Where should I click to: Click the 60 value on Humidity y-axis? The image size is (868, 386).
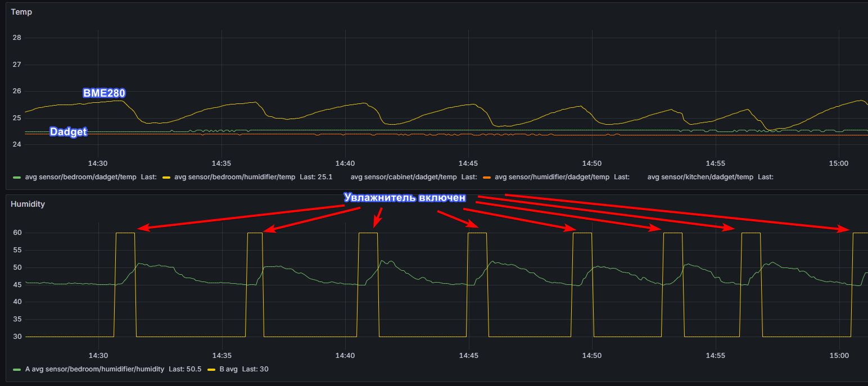pos(17,233)
